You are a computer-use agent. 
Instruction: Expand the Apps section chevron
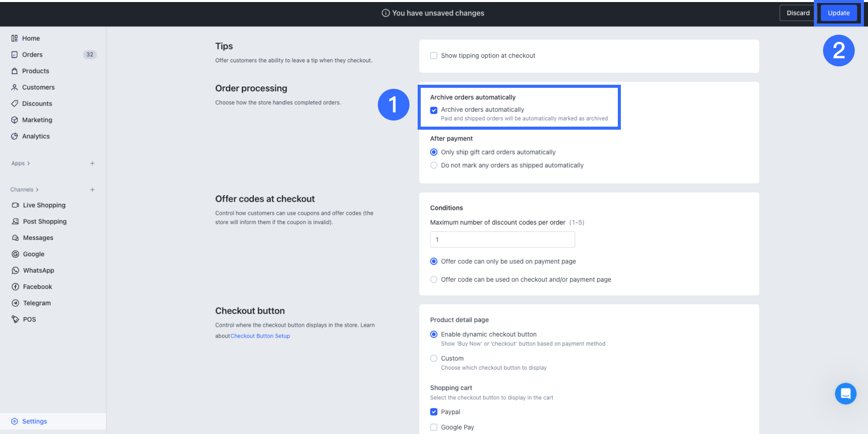coord(29,163)
